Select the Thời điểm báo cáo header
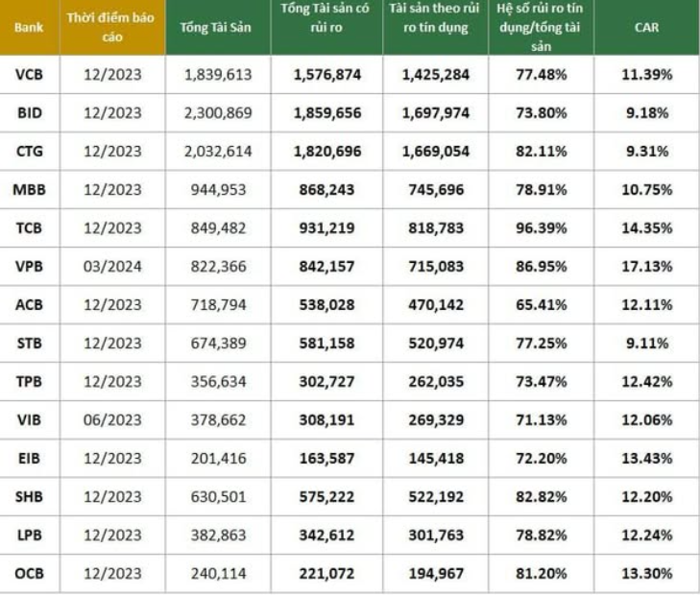Screen dimensions: 700x595 [111, 27]
